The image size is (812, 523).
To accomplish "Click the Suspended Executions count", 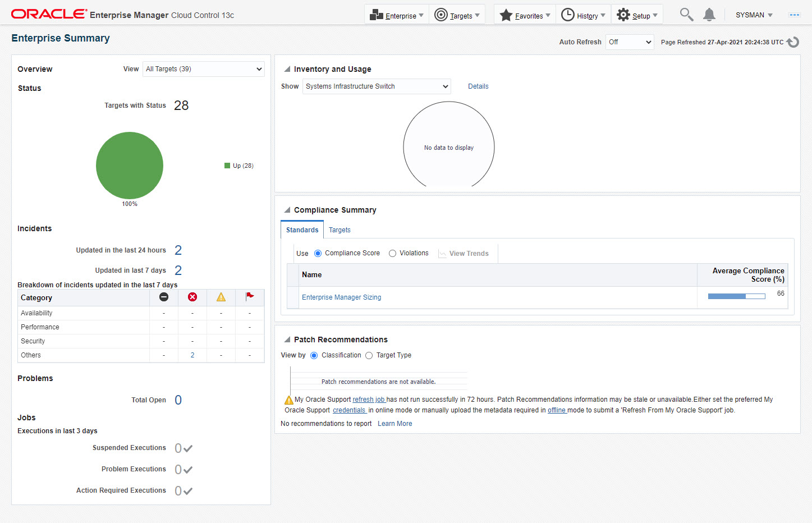I will [178, 448].
